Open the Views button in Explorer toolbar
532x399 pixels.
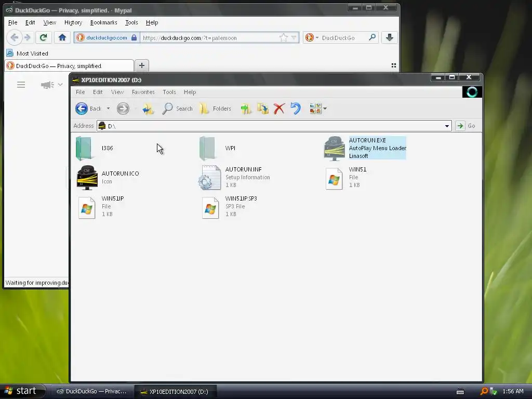[x=315, y=109]
